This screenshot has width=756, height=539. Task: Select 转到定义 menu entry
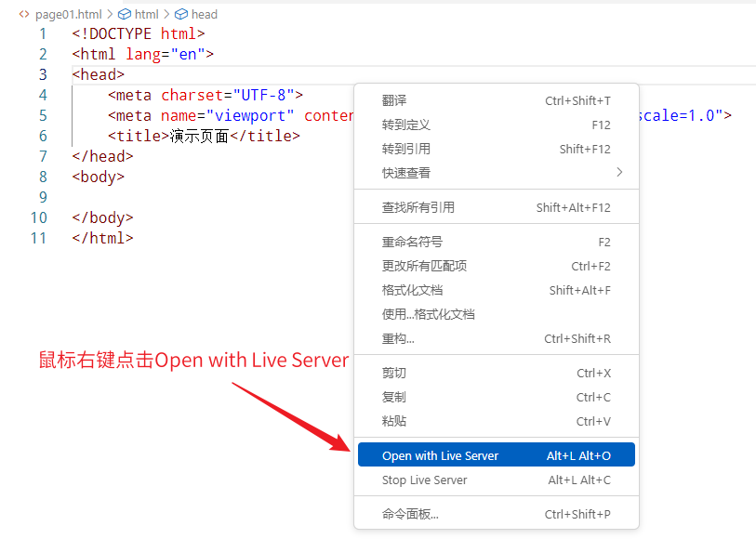click(x=406, y=125)
